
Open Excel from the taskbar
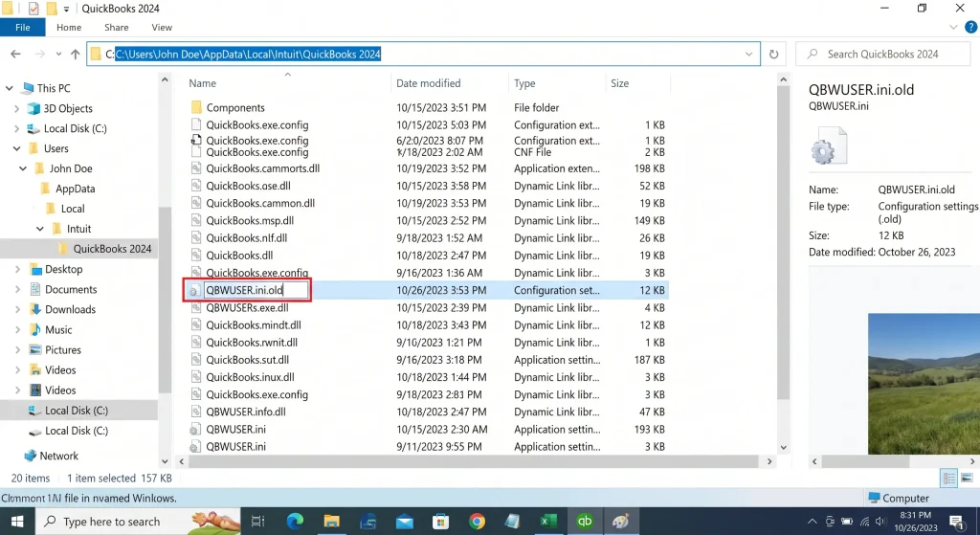pyautogui.click(x=548, y=522)
